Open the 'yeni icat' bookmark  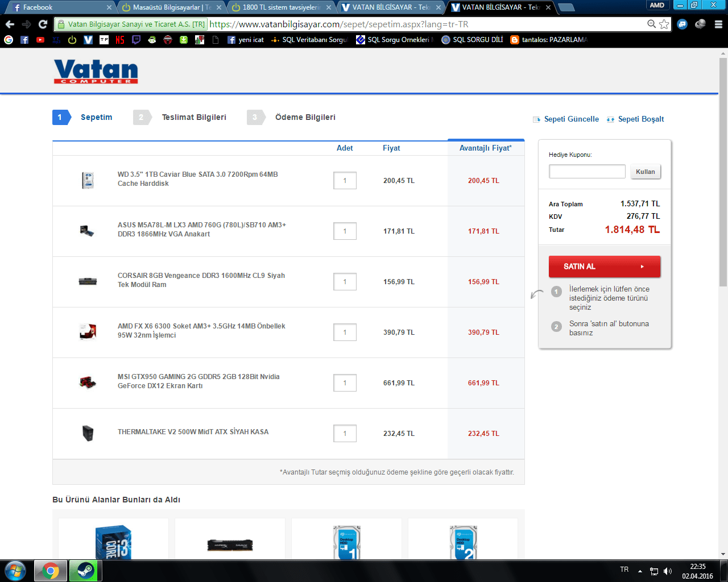(x=245, y=40)
